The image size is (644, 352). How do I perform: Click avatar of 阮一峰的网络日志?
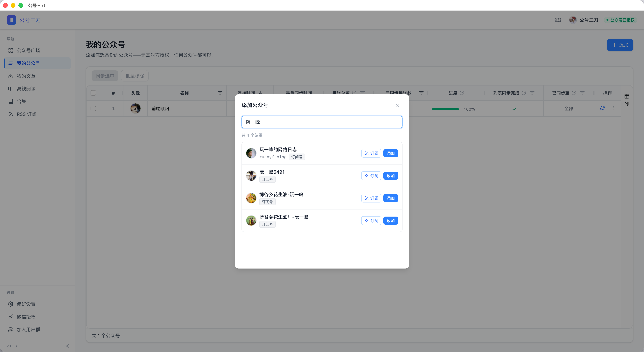pyautogui.click(x=251, y=153)
